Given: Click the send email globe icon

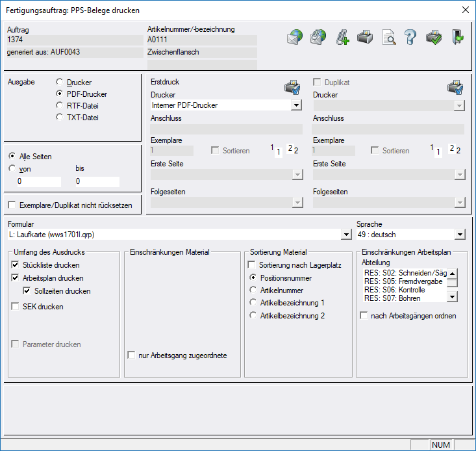Looking at the screenshot, I should pos(295,38).
